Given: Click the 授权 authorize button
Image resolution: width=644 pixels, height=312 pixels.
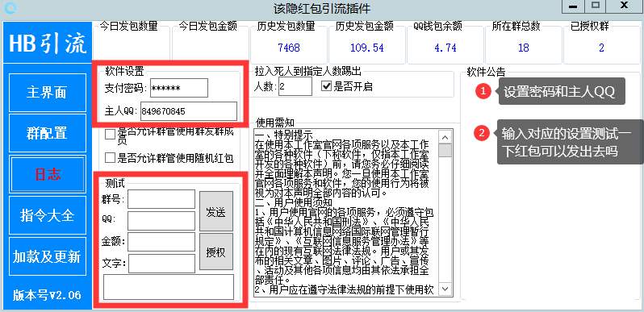Looking at the screenshot, I should coord(216,252).
